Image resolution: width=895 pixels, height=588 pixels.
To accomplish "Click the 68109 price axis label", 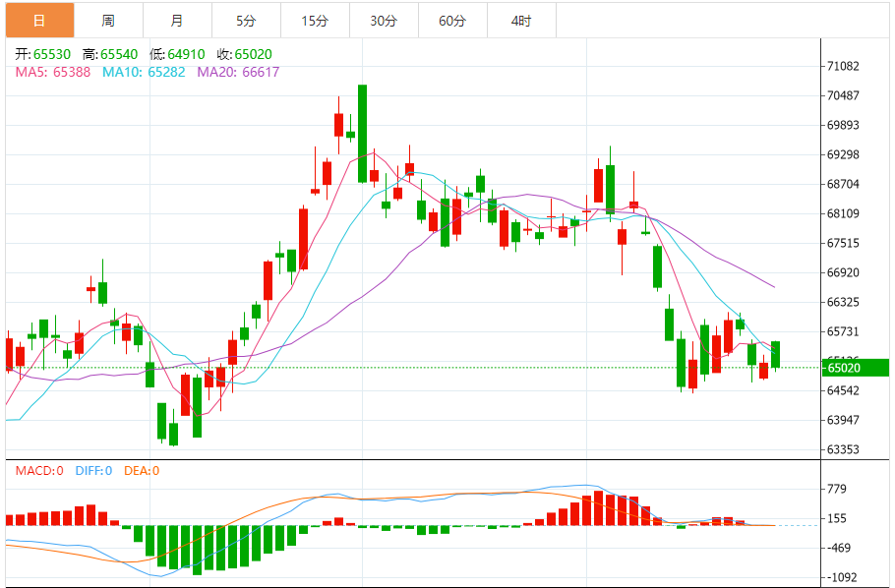I will click(843, 213).
